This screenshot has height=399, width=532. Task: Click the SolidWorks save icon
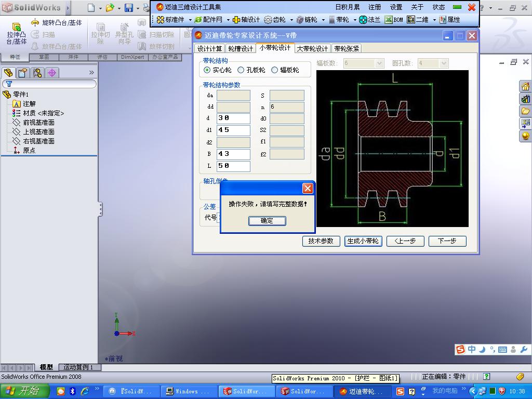(129, 7)
